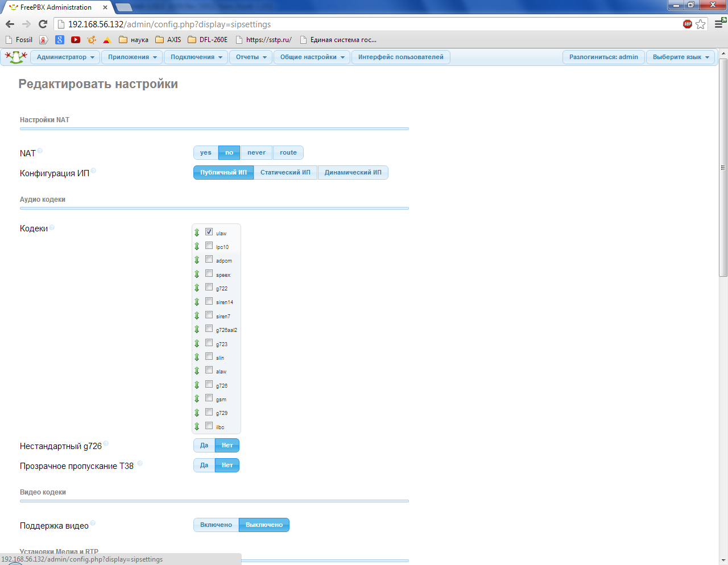Click the Adblock extension icon
Image resolution: width=728 pixels, height=565 pixels.
click(688, 24)
